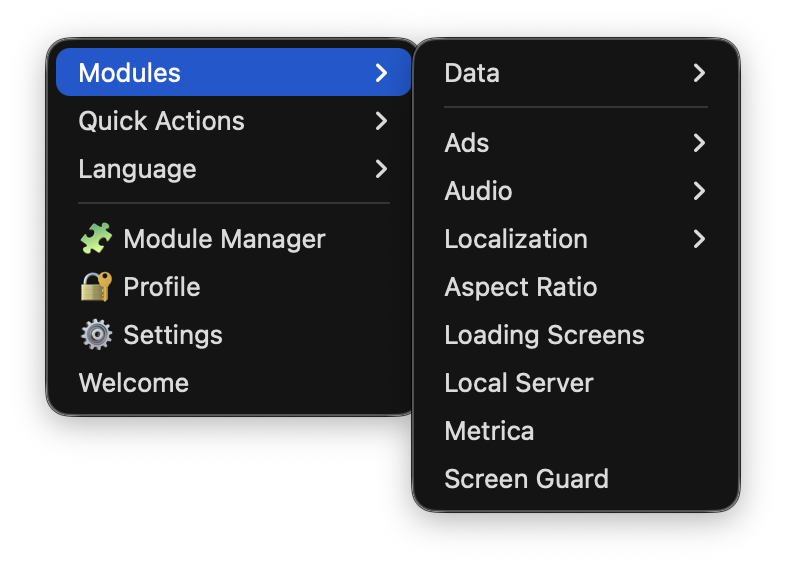Open the Profile menu entry text

click(162, 287)
